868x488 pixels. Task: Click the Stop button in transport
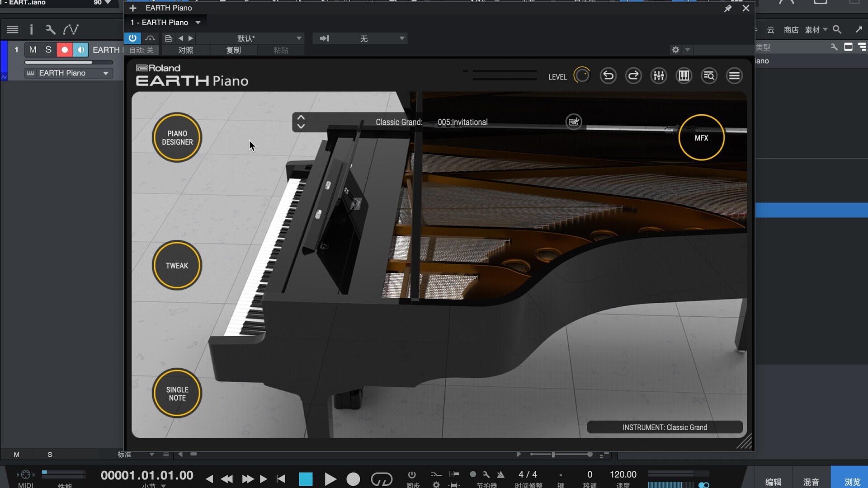point(306,479)
